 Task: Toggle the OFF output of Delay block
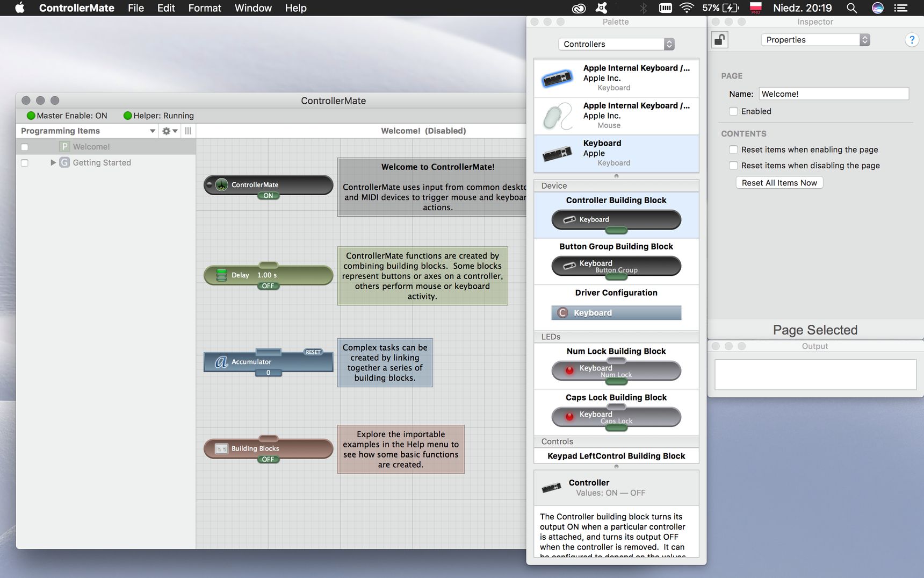click(x=268, y=286)
